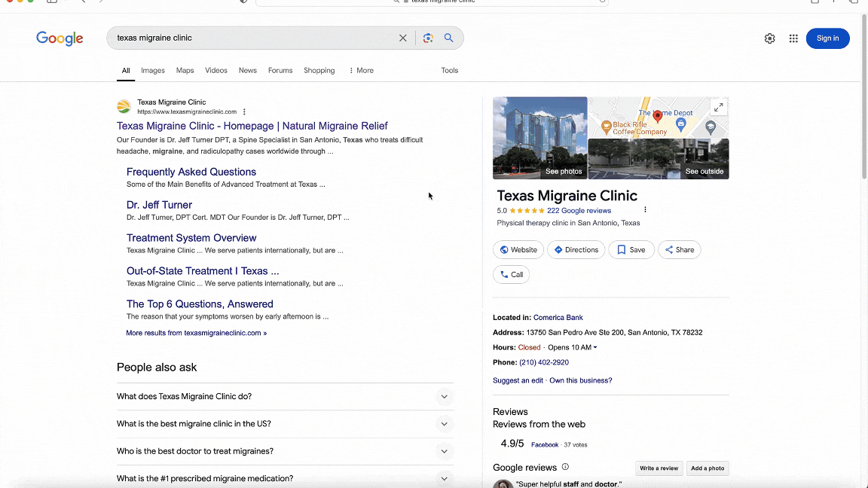Open the More search filters menu
868x488 pixels.
tap(361, 70)
